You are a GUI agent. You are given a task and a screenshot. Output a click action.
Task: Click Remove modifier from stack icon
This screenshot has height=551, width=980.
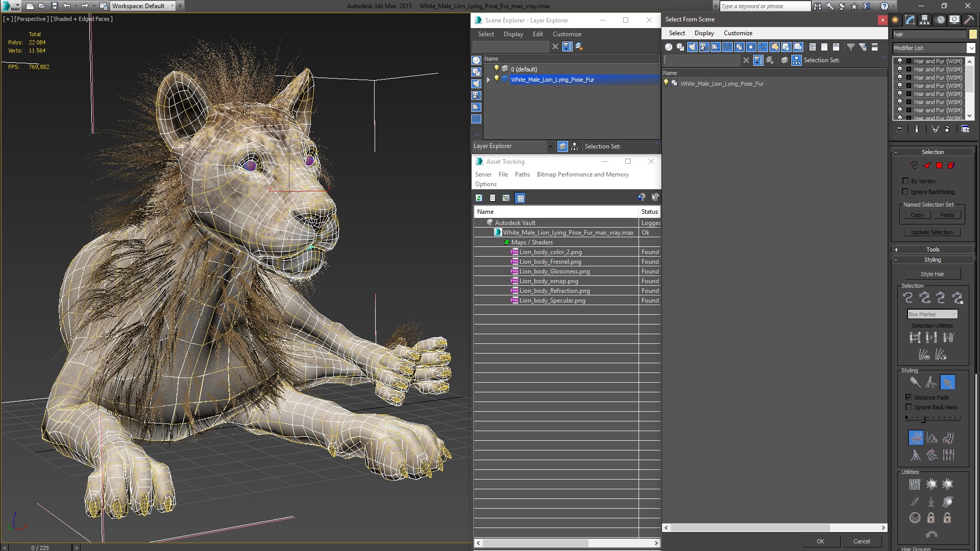point(947,129)
